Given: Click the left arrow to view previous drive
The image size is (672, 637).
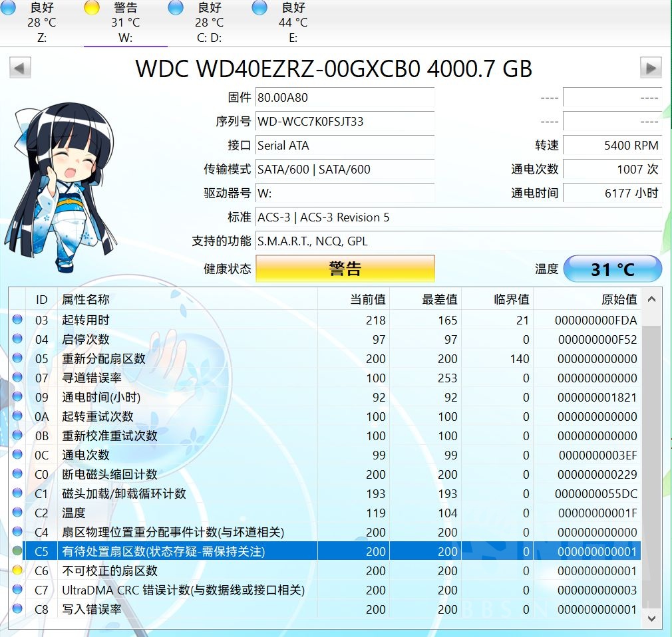Looking at the screenshot, I should pyautogui.click(x=19, y=67).
